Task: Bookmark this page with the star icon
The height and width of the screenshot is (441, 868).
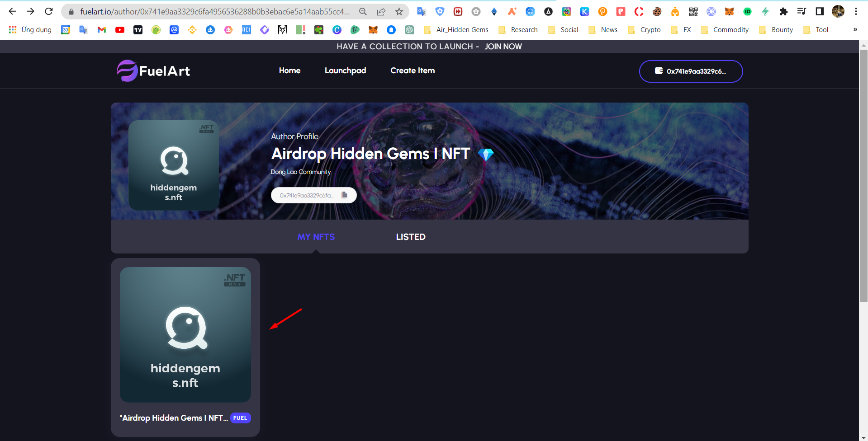Action: (399, 12)
